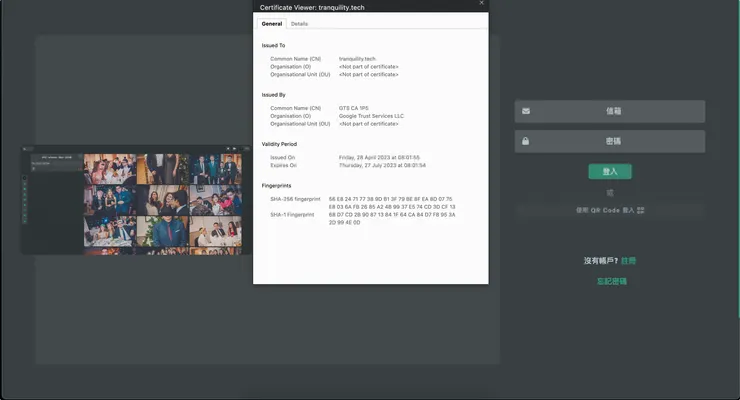Open top-left party photo in preview gallery
The width and height of the screenshot is (740, 400).
pos(110,169)
